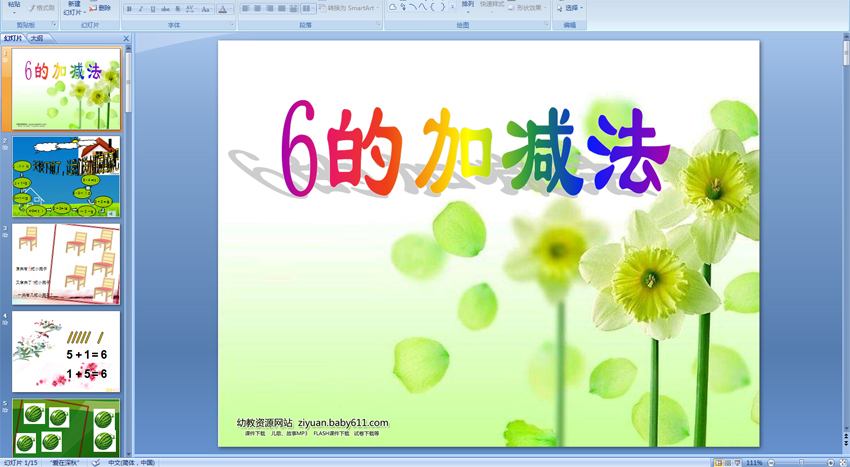Click the delete slide (删除) icon

(100, 8)
